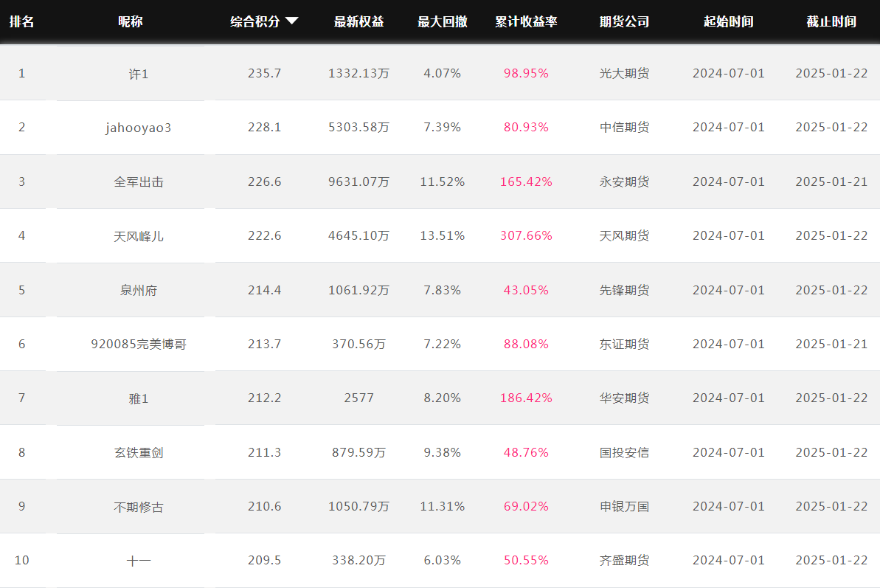Select score 222.6
The height and width of the screenshot is (588, 880).
tap(264, 235)
